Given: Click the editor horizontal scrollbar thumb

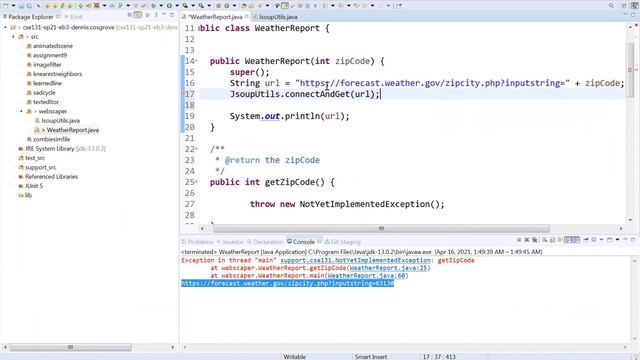Looking at the screenshot, I should [381, 229].
